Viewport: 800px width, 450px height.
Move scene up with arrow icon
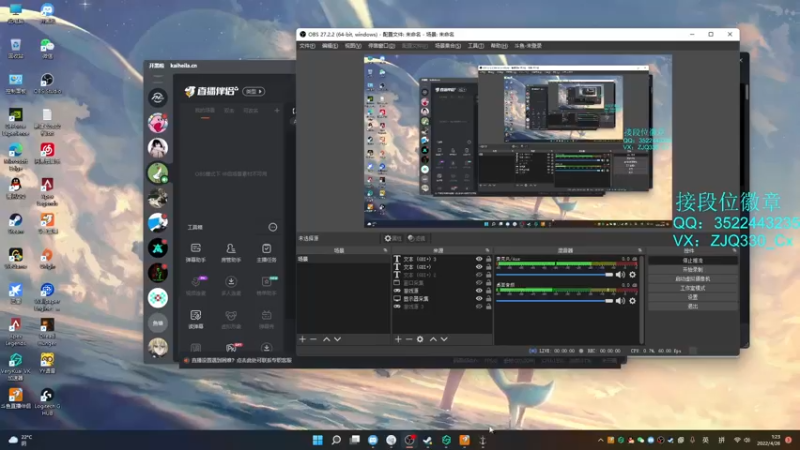(x=327, y=339)
